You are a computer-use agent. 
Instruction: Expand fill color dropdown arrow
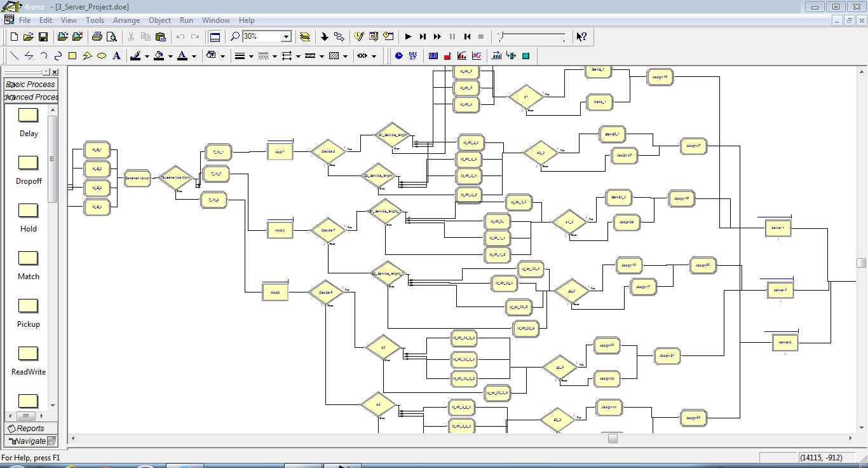tap(170, 56)
